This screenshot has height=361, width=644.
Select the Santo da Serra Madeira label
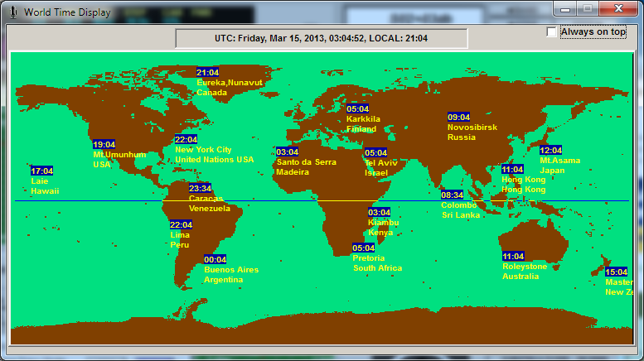306,167
